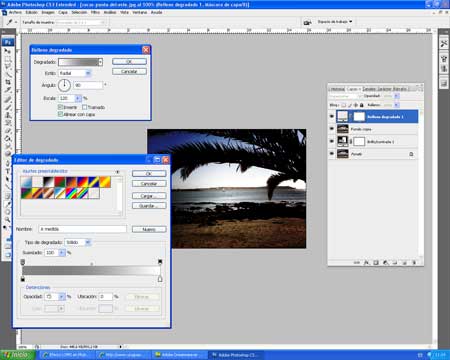Select the Horizontal Type tool
This screenshot has width=450, height=360.
[x=8, y=171]
